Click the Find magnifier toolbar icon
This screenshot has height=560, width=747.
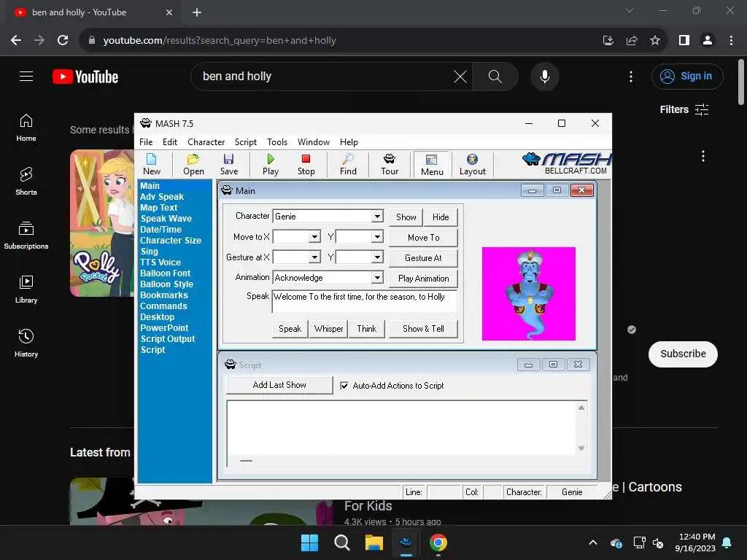click(348, 164)
